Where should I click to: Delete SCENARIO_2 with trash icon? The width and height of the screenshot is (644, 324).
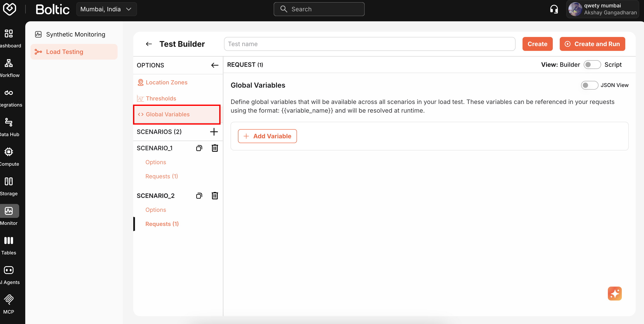click(215, 196)
